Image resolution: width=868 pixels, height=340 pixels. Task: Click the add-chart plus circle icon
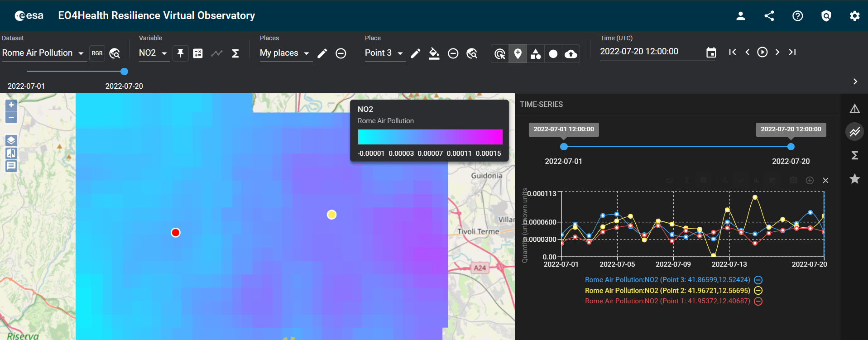(810, 180)
